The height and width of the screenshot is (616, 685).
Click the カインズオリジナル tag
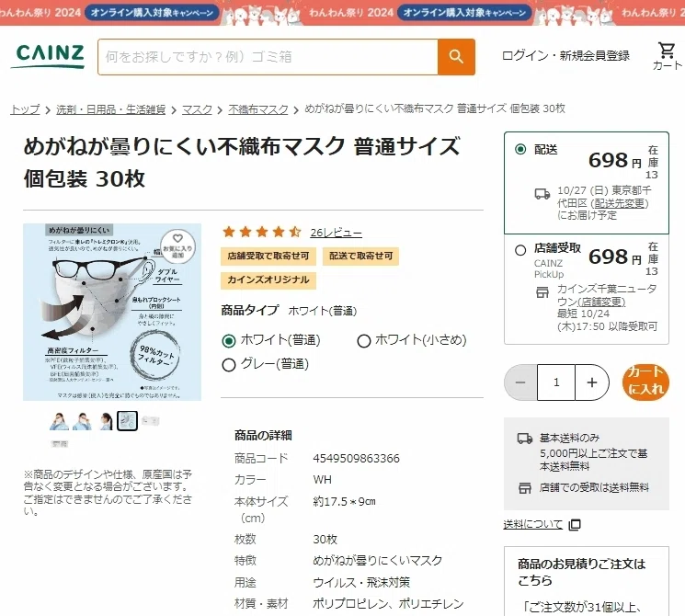268,280
